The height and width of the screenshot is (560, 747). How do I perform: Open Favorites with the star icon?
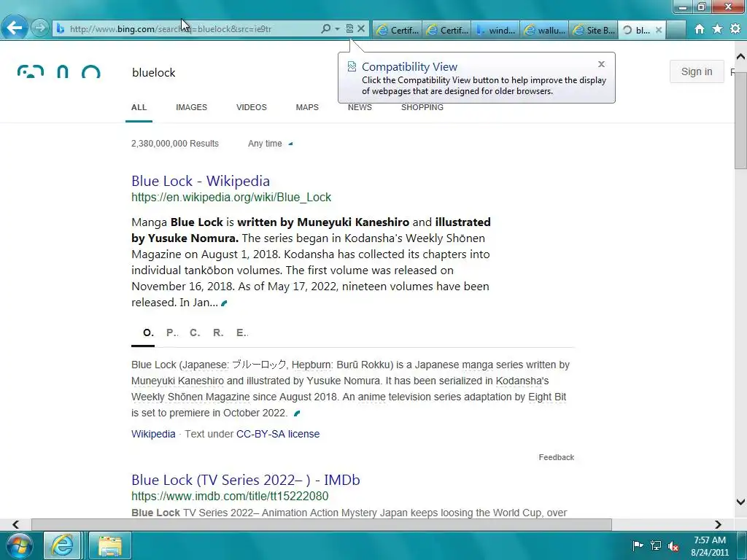(717, 29)
